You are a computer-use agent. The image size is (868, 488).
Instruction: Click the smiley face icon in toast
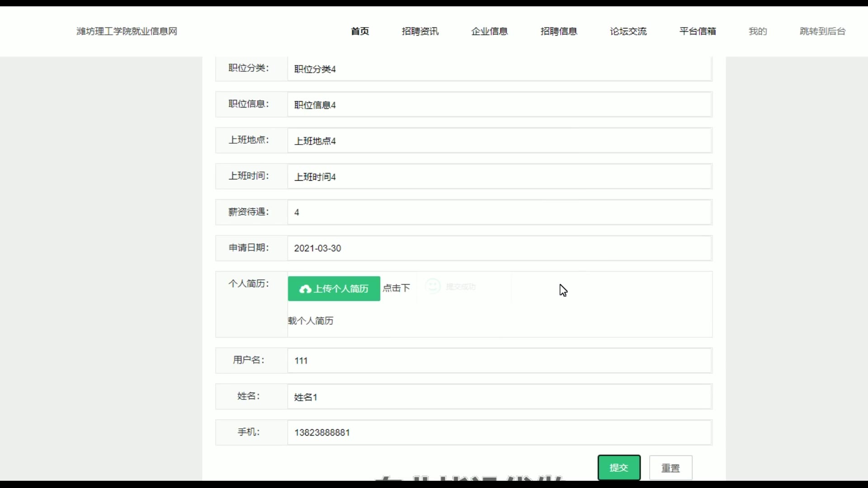click(x=433, y=286)
